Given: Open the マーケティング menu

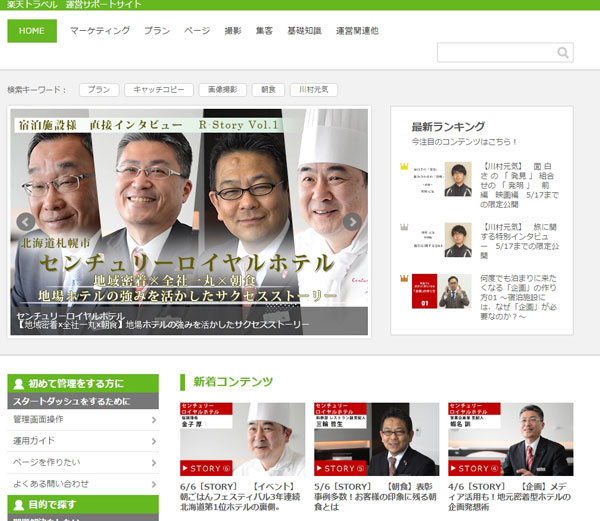Looking at the screenshot, I should (x=100, y=31).
